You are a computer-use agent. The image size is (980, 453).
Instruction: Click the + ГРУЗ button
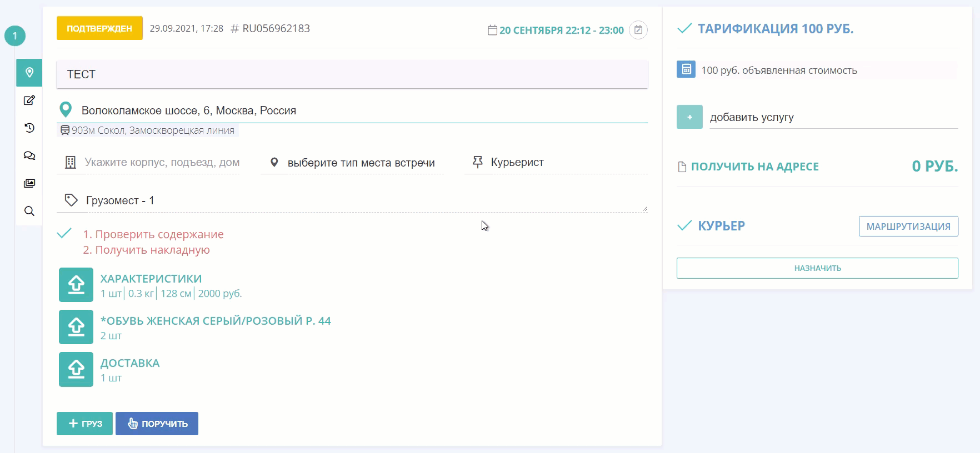tap(84, 424)
